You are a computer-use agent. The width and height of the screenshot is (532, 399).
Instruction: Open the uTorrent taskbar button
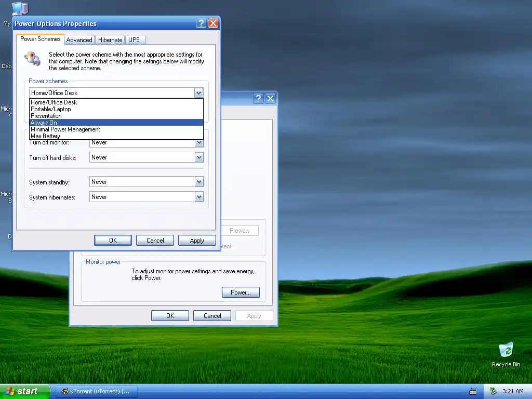(x=96, y=391)
